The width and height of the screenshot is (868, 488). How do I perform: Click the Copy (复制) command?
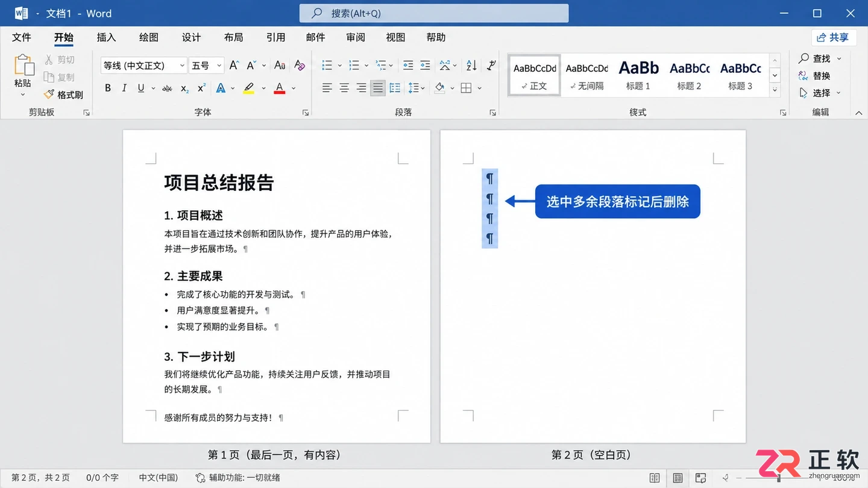point(59,77)
